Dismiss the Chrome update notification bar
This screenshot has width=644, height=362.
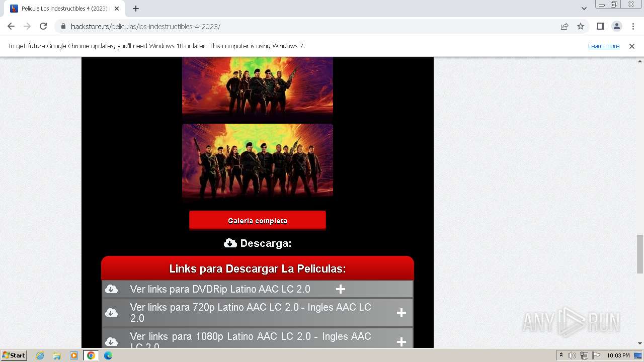[x=632, y=46]
